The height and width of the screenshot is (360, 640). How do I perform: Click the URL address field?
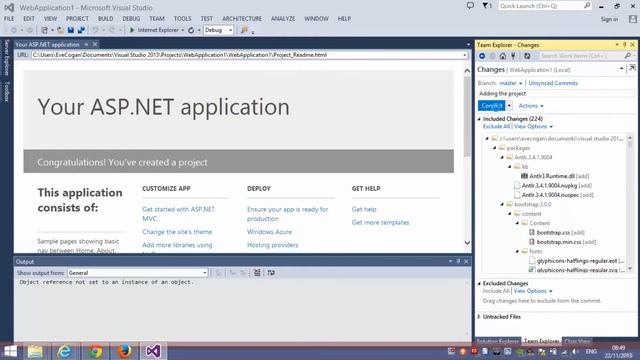pos(249,55)
